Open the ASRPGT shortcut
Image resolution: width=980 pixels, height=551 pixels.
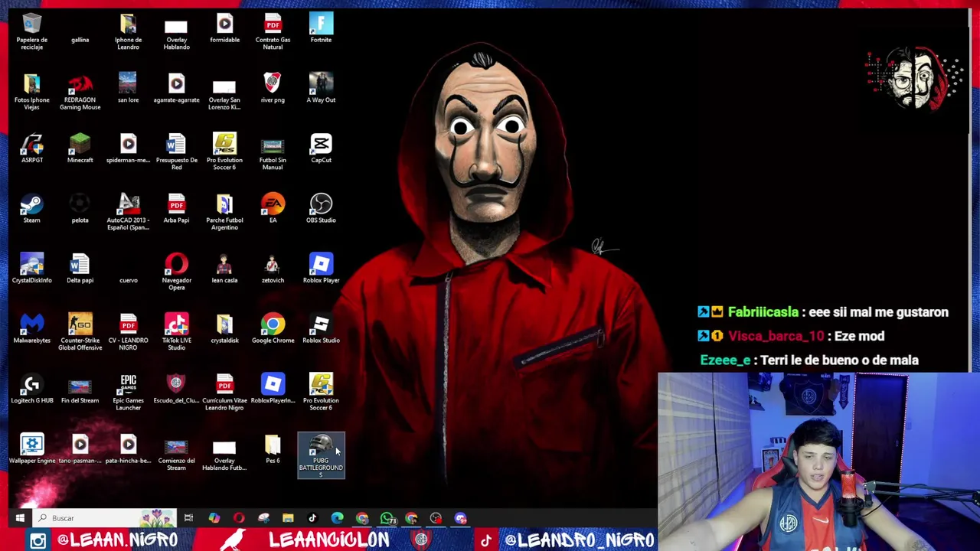click(31, 149)
